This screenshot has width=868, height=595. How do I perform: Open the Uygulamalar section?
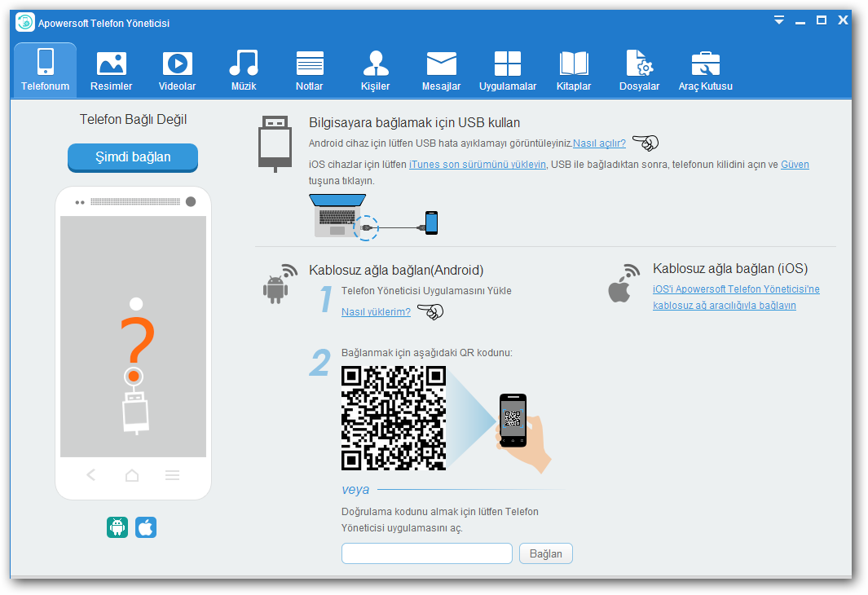pyautogui.click(x=508, y=70)
